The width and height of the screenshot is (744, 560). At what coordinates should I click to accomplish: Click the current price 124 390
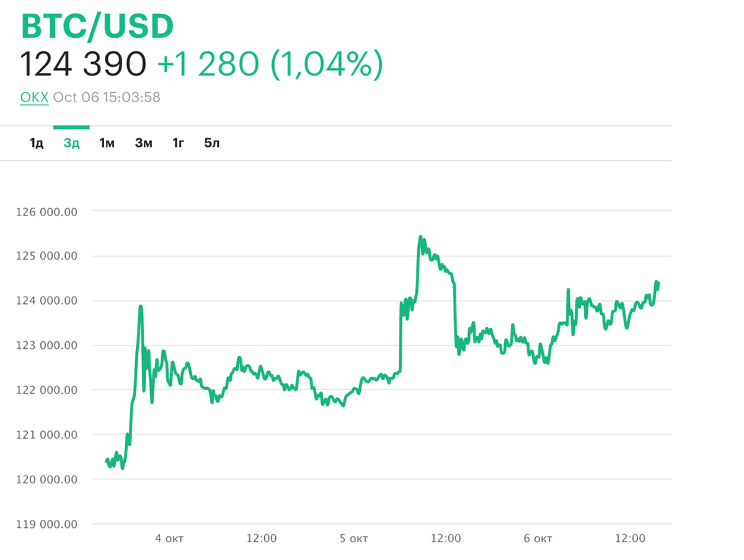[83, 64]
